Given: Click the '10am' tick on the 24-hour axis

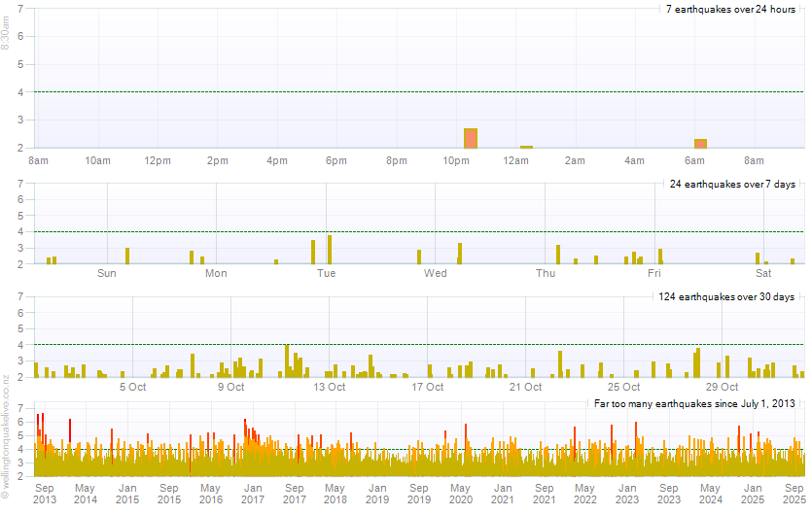Looking at the screenshot, I should tap(98, 160).
